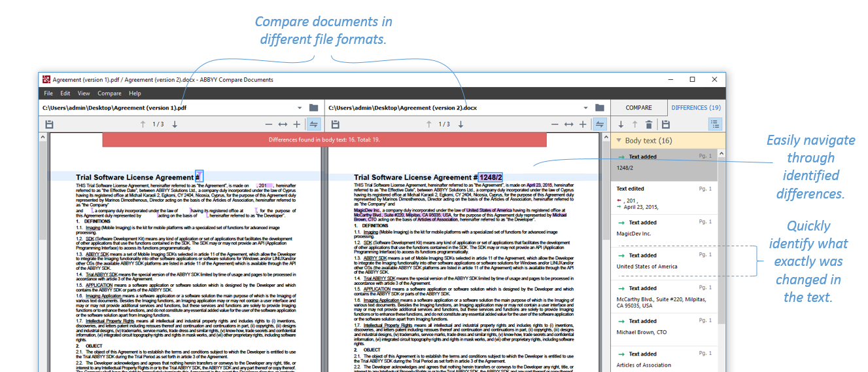Open the View menu

(84, 94)
